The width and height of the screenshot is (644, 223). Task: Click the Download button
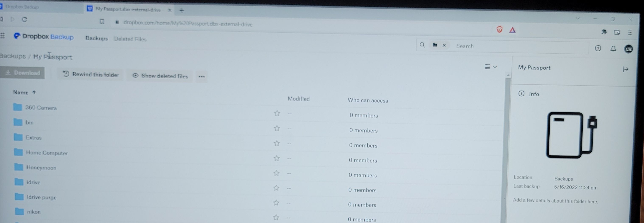tap(22, 73)
